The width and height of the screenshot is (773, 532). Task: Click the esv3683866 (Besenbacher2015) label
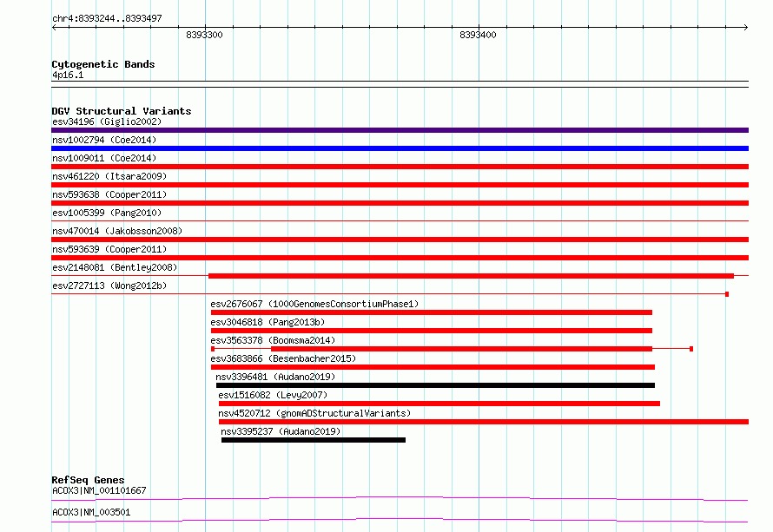click(283, 358)
